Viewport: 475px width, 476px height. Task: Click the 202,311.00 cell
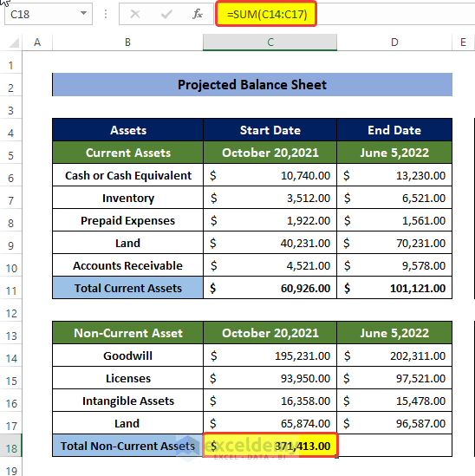[x=394, y=355]
